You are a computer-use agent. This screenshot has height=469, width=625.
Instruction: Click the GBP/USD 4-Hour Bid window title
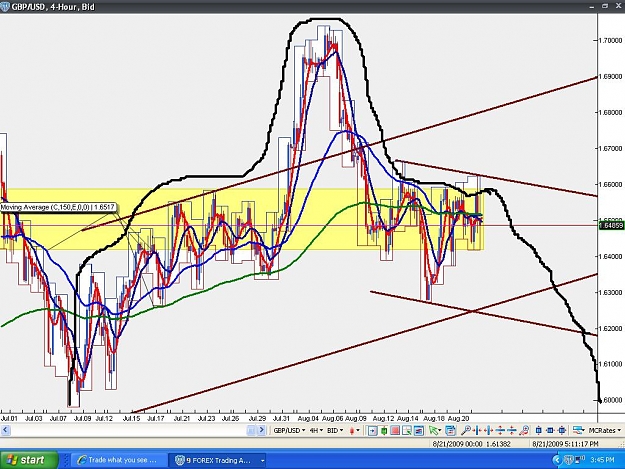(x=53, y=7)
